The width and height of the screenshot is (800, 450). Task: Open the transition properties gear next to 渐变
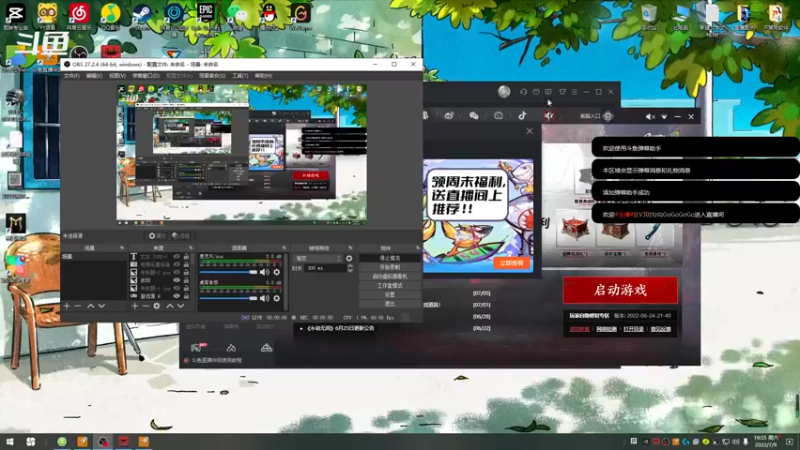pos(349,258)
